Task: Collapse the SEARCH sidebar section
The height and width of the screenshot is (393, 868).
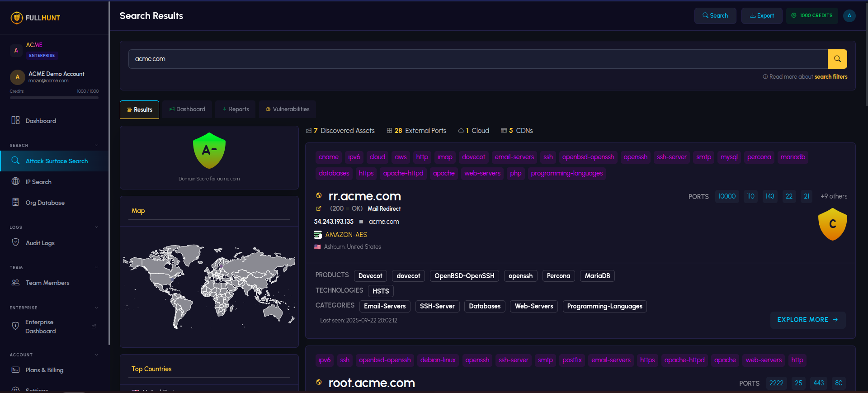Action: 96,145
